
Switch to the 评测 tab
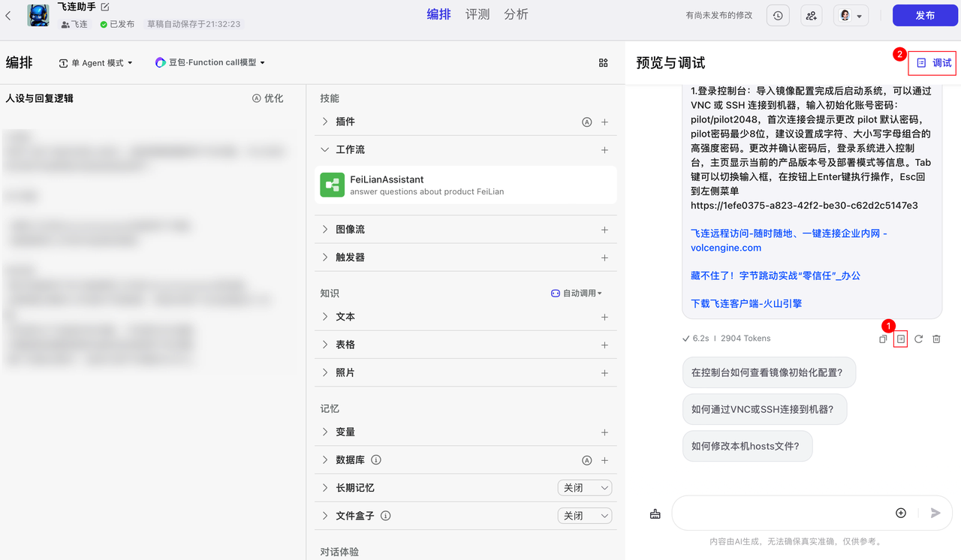[477, 14]
